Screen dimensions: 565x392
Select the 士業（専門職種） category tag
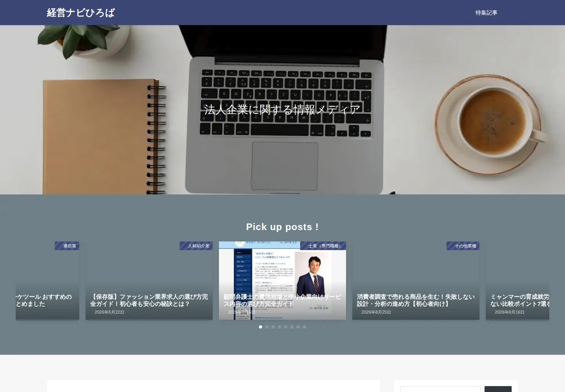323,246
